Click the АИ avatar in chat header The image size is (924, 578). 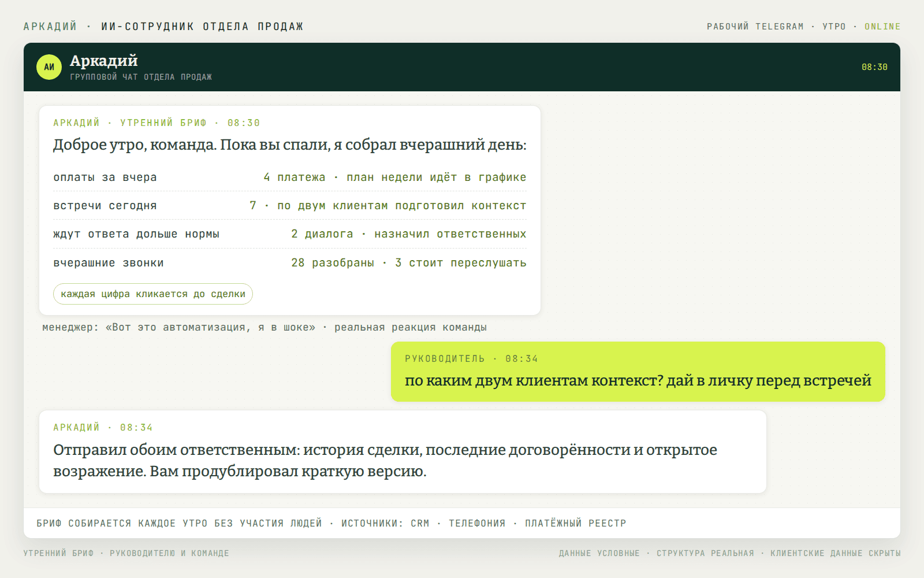pyautogui.click(x=49, y=67)
